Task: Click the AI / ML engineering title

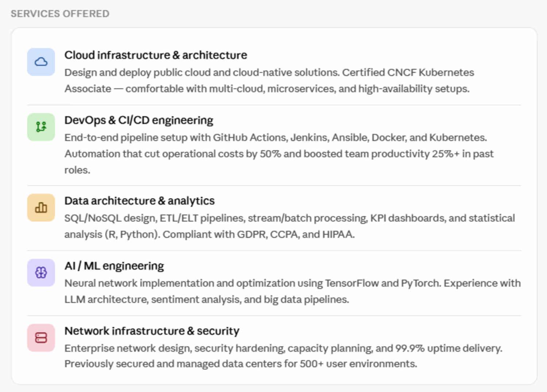Action: (x=114, y=266)
